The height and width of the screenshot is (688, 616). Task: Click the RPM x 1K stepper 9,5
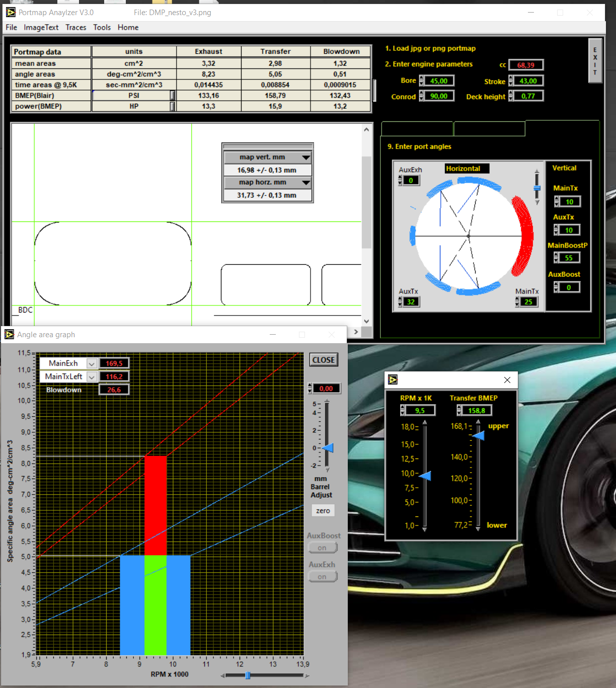click(403, 411)
